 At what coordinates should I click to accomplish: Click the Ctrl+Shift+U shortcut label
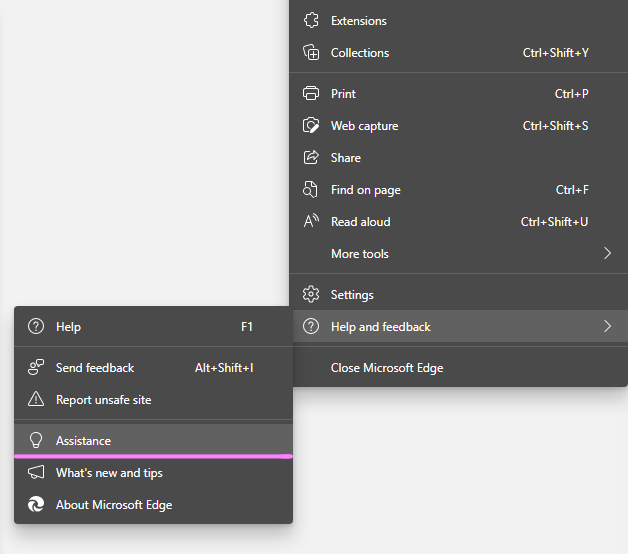[555, 222]
